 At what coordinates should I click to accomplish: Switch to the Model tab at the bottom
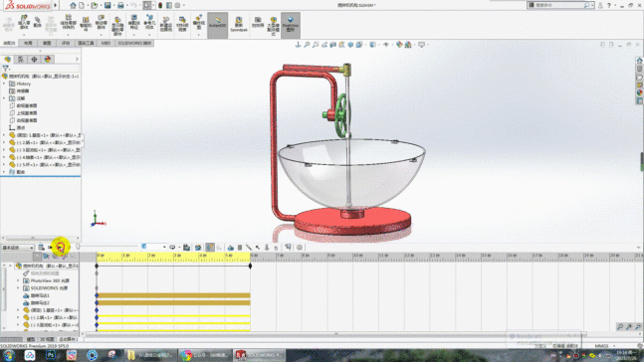click(x=31, y=339)
